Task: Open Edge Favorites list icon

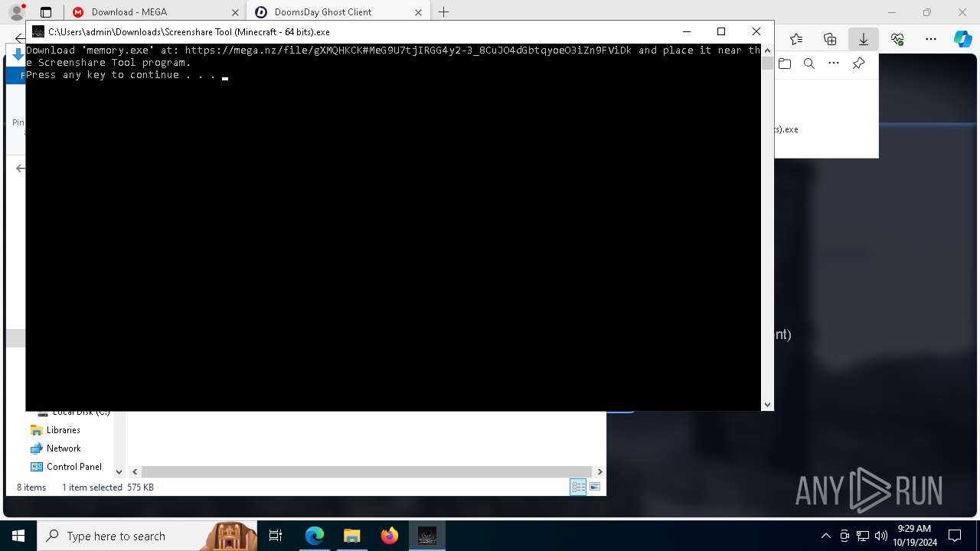Action: 796,39
